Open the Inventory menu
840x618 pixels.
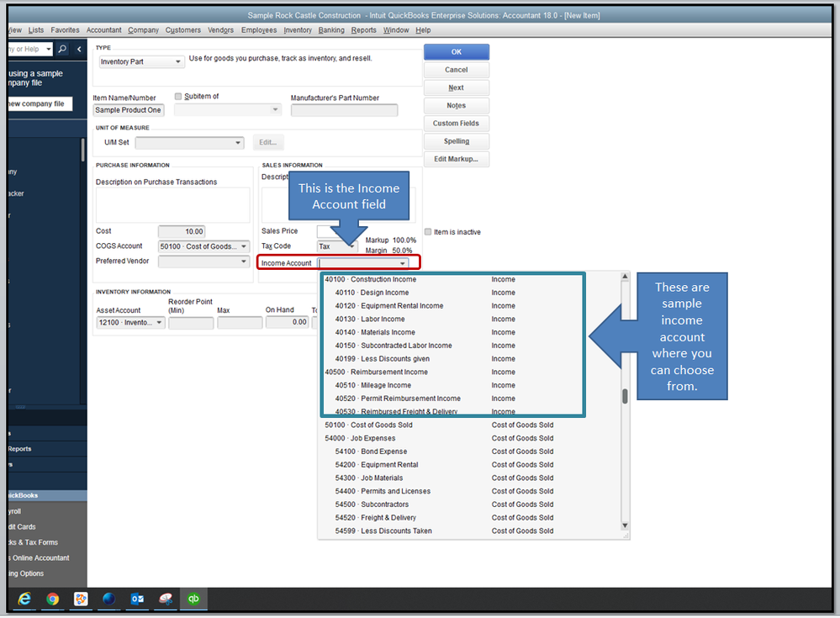click(x=298, y=30)
